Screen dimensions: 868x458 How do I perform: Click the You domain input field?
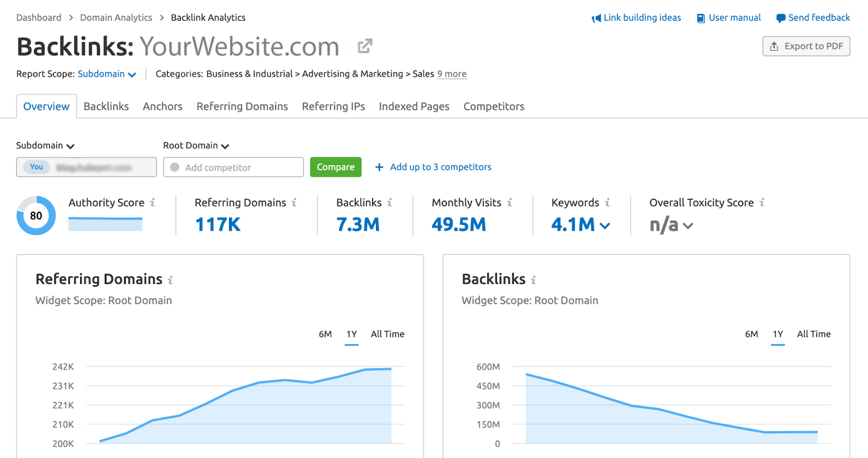click(x=86, y=167)
